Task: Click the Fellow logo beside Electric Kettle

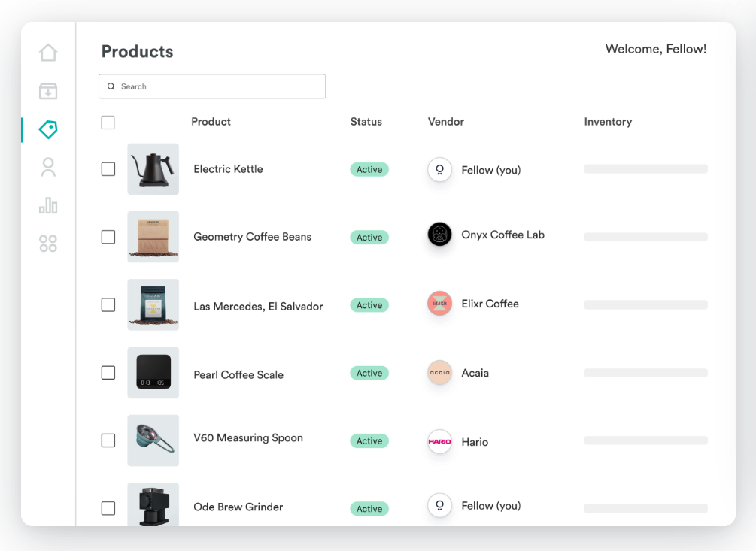Action: [x=440, y=170]
